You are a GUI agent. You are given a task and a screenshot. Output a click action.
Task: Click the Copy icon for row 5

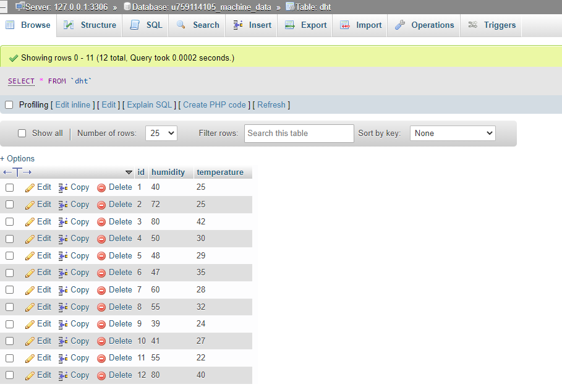tap(62, 255)
